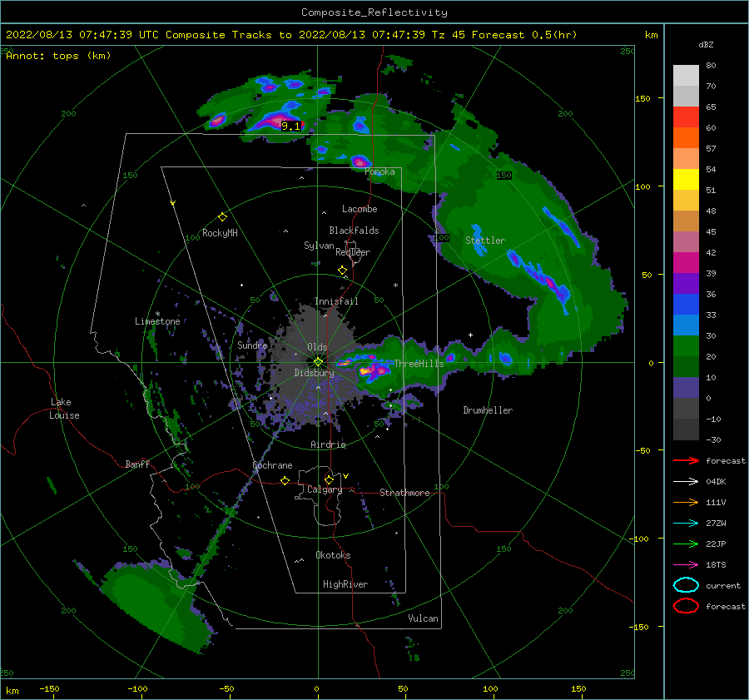
Task: Click the RedDeer city label
Action: point(353,252)
